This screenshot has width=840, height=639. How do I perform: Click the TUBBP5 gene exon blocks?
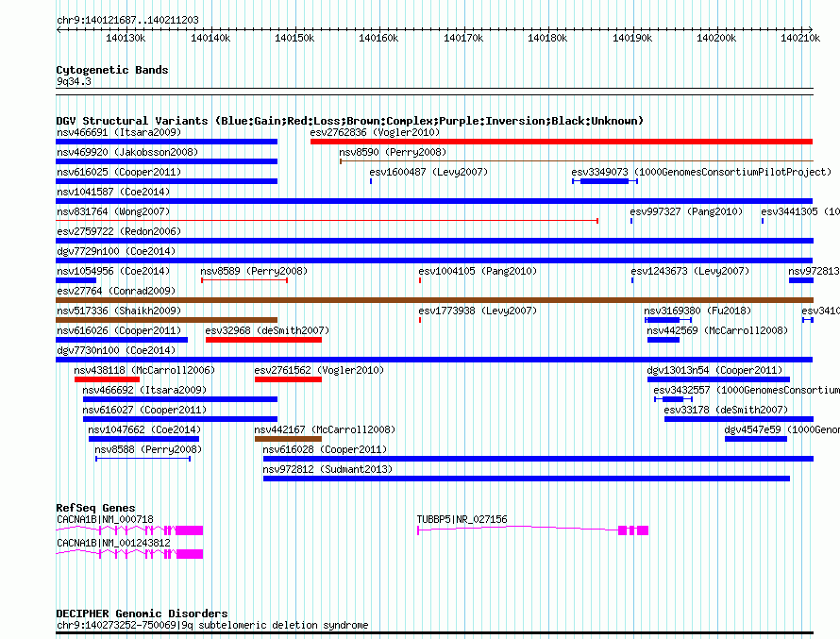click(633, 530)
